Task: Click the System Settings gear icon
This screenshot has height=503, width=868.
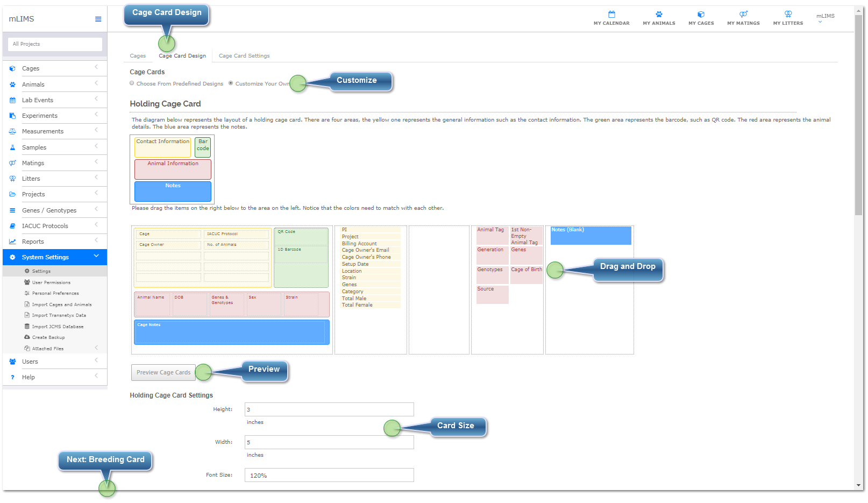Action: pyautogui.click(x=12, y=257)
